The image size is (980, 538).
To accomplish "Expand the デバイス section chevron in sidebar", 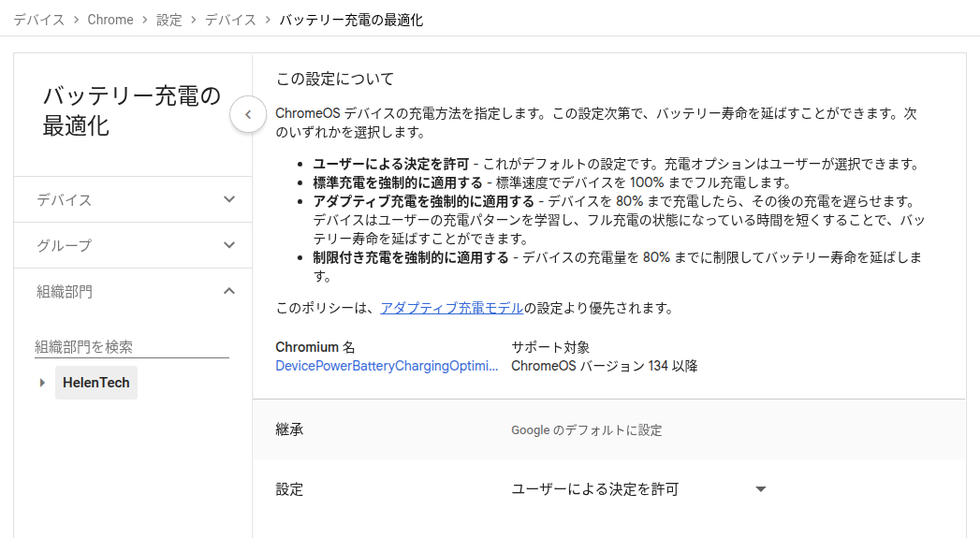I will (x=229, y=199).
